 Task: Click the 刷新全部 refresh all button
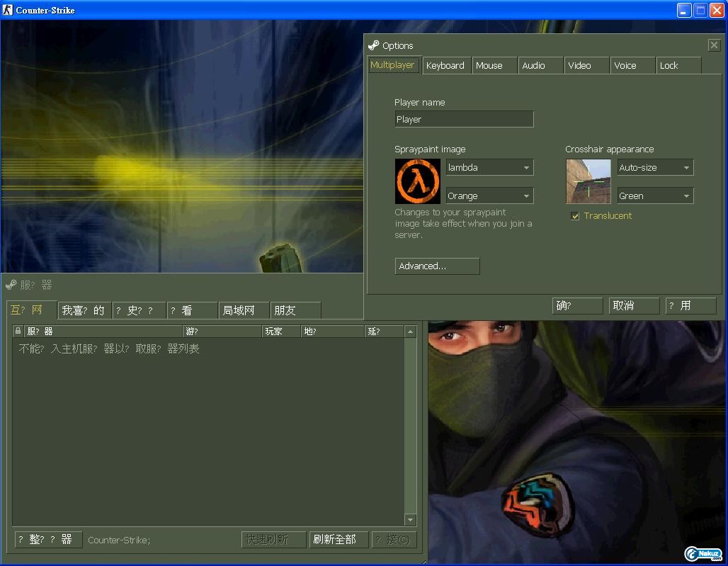[x=339, y=540]
